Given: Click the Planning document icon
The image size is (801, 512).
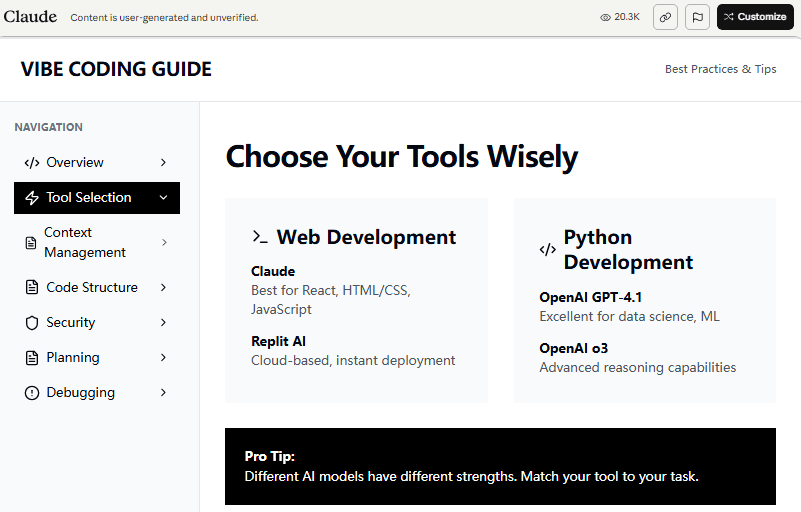Looking at the screenshot, I should click(x=32, y=358).
